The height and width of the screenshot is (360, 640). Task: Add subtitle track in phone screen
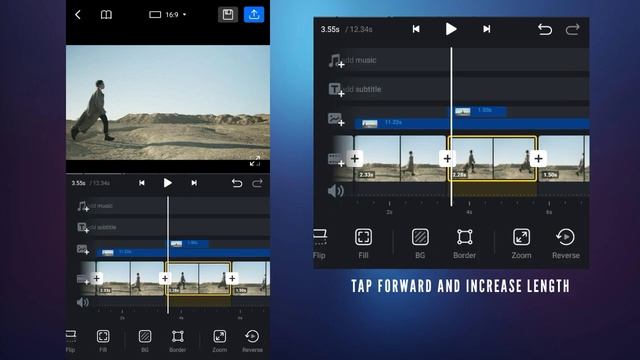[83, 227]
